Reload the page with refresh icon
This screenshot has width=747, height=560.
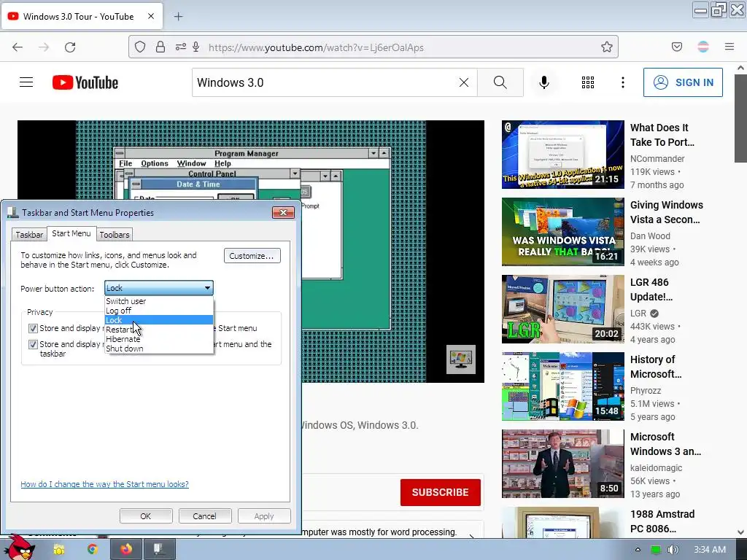point(70,47)
